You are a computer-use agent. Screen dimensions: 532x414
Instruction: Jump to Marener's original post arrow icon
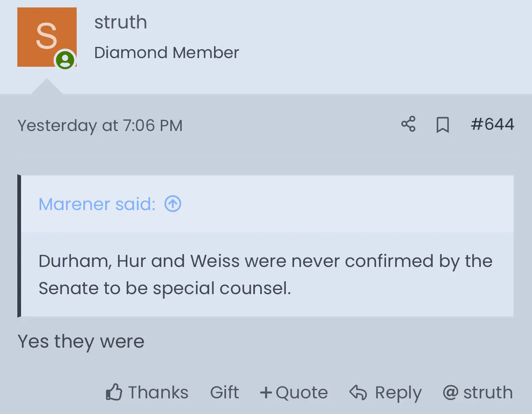pyautogui.click(x=173, y=203)
